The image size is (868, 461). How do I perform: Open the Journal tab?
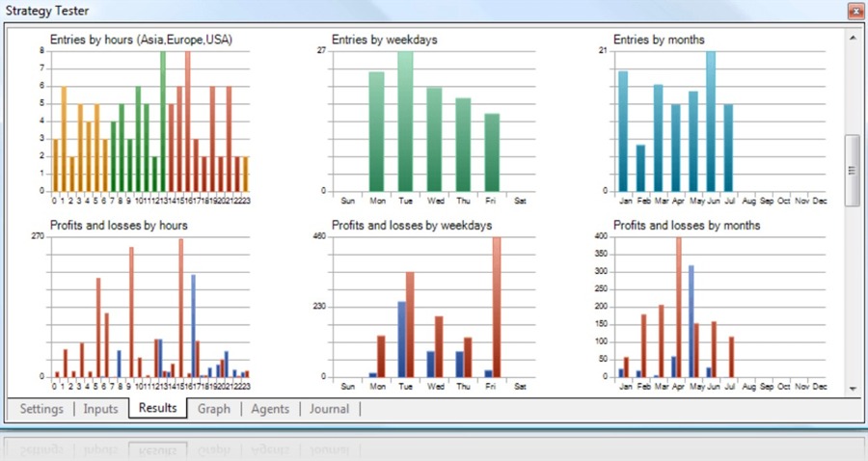(330, 409)
